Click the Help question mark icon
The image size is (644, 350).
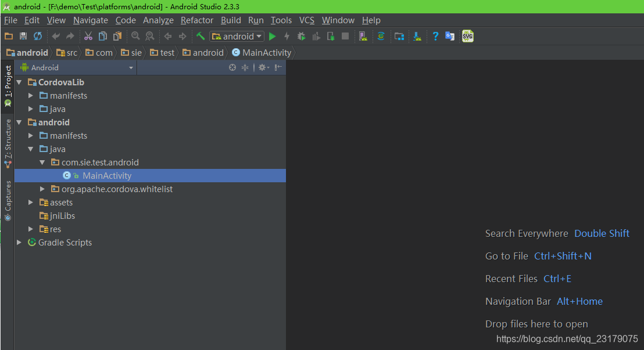point(435,37)
